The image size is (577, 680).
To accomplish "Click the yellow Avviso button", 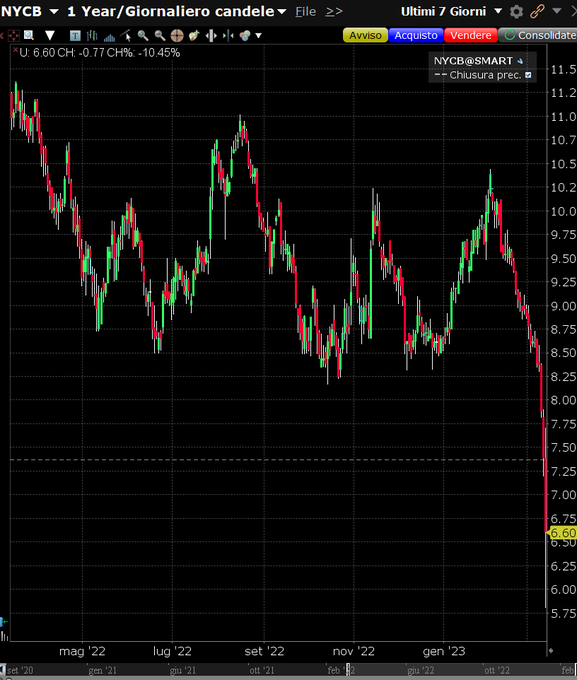I will [365, 35].
